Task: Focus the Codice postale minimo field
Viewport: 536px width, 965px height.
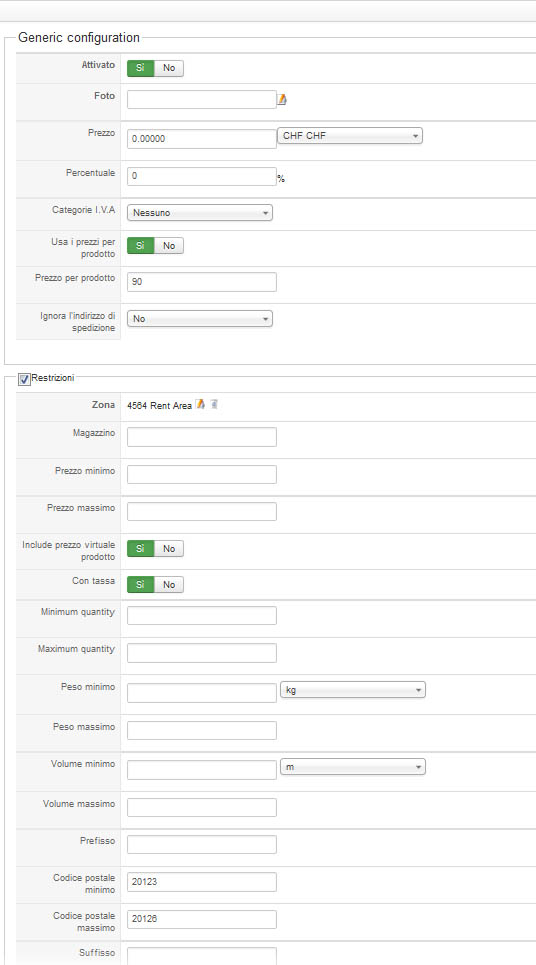Action: pyautogui.click(x=202, y=881)
